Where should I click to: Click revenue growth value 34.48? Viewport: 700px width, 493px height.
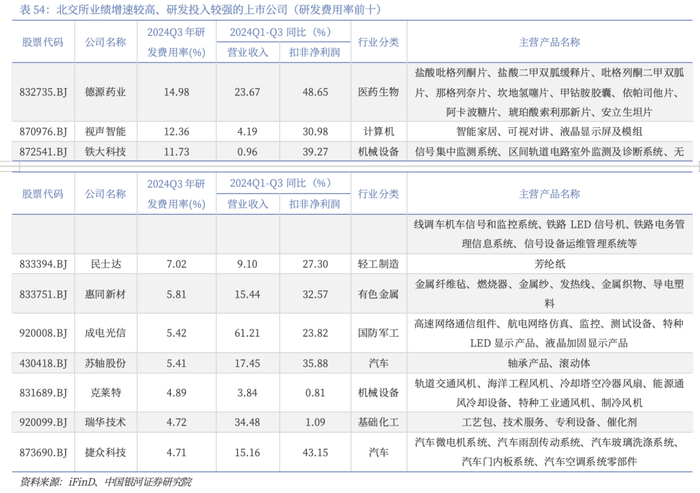247,422
